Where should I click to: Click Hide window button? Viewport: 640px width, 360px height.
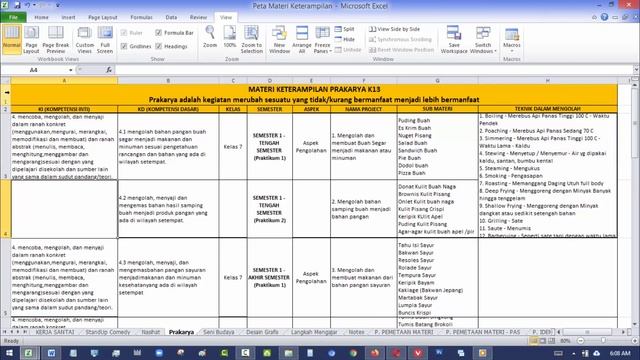click(x=344, y=39)
